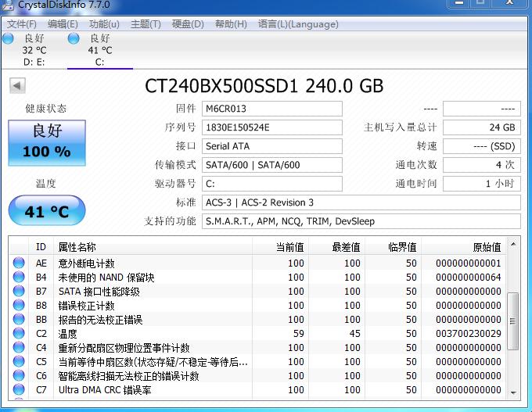Screen dimensions: 532x412
Task: Click the status icon of attribute B8
Action: pos(19,305)
